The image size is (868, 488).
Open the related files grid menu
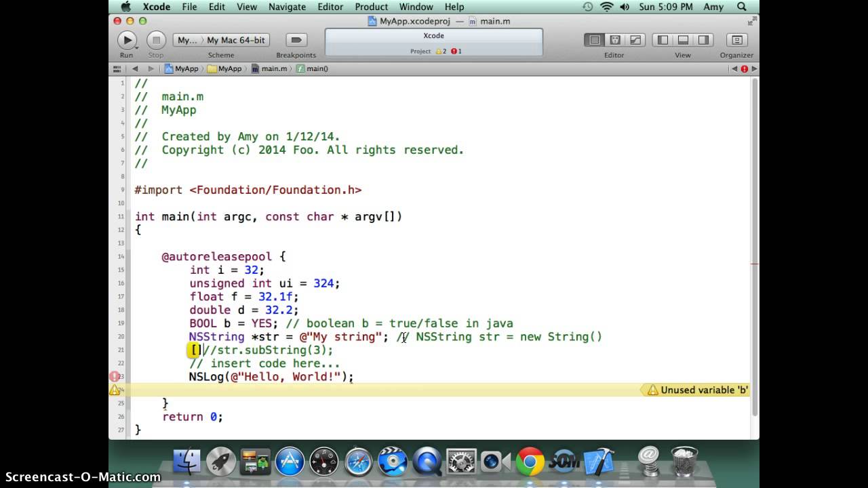117,68
